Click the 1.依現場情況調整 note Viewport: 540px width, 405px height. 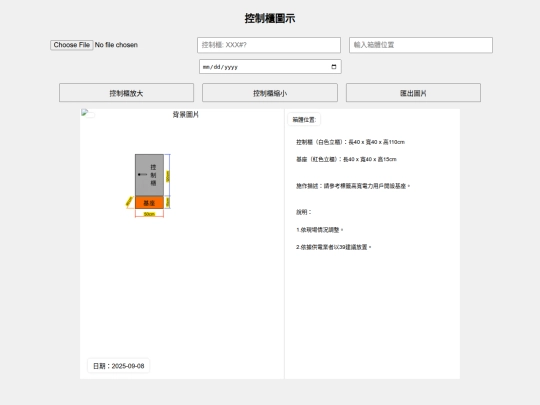(320, 230)
